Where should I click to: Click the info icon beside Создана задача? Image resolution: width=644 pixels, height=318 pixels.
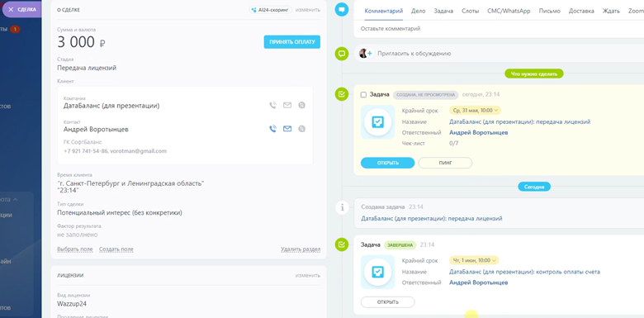[342, 207]
